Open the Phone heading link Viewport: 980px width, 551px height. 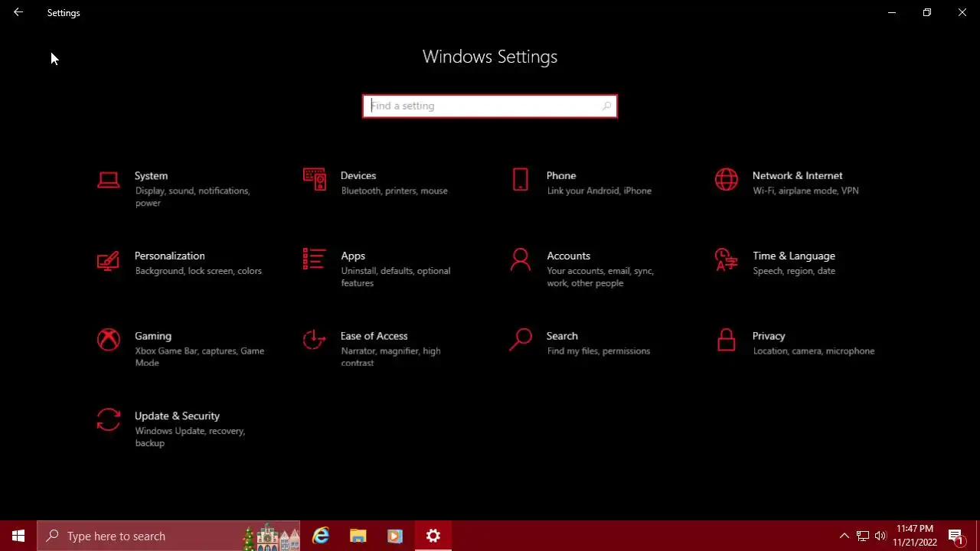[561, 175]
